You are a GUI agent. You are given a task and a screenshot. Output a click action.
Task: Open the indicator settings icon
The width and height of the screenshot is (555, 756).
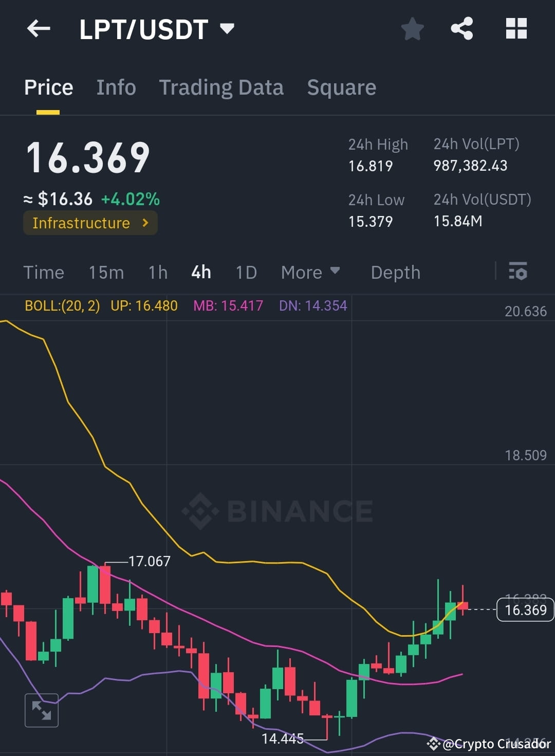pos(518,272)
